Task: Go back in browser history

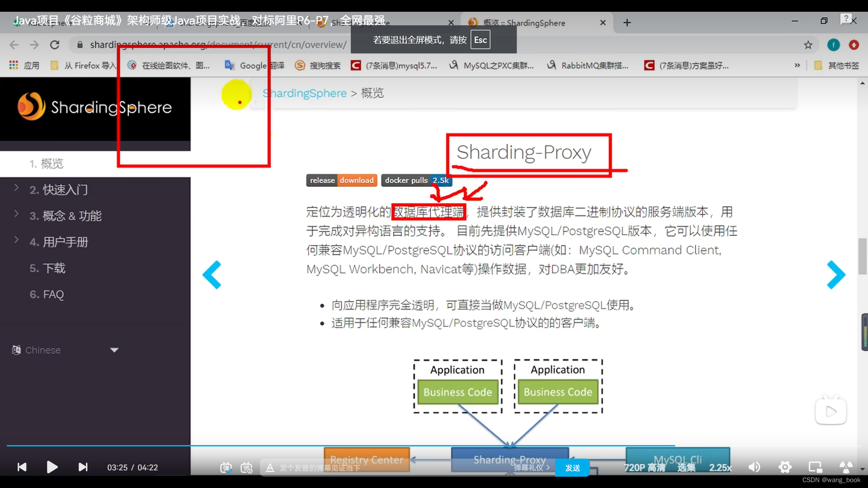Action: coord(14,45)
